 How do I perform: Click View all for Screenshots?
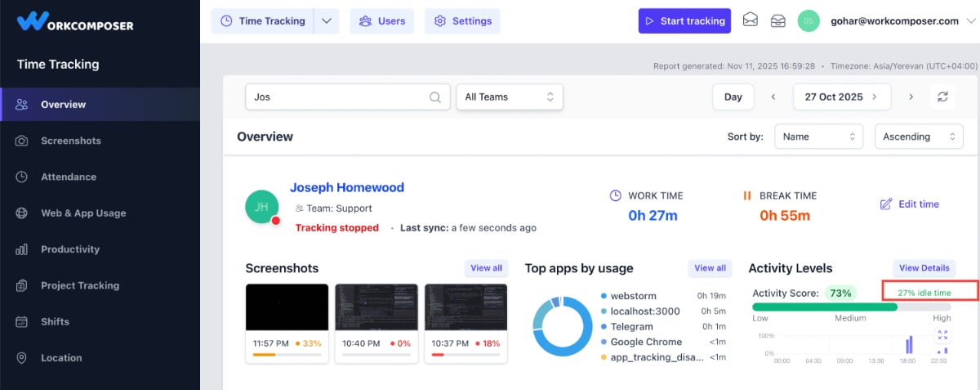click(x=486, y=268)
